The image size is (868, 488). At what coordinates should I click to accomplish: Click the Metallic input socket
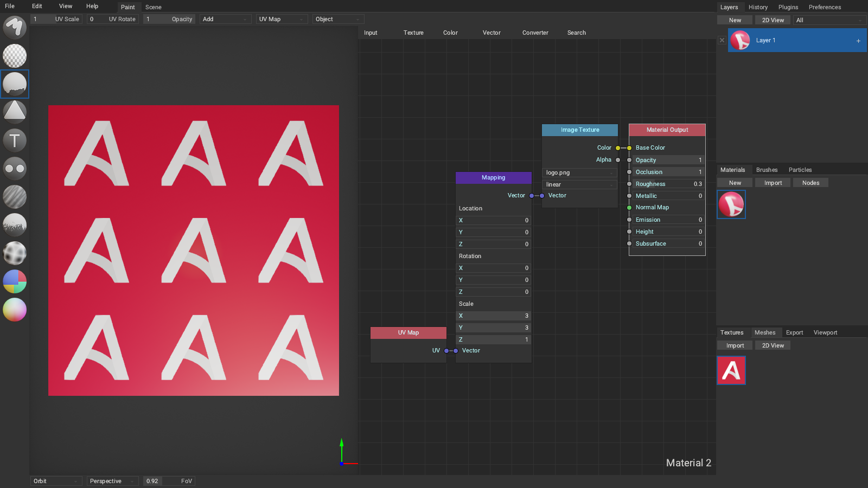(629, 196)
